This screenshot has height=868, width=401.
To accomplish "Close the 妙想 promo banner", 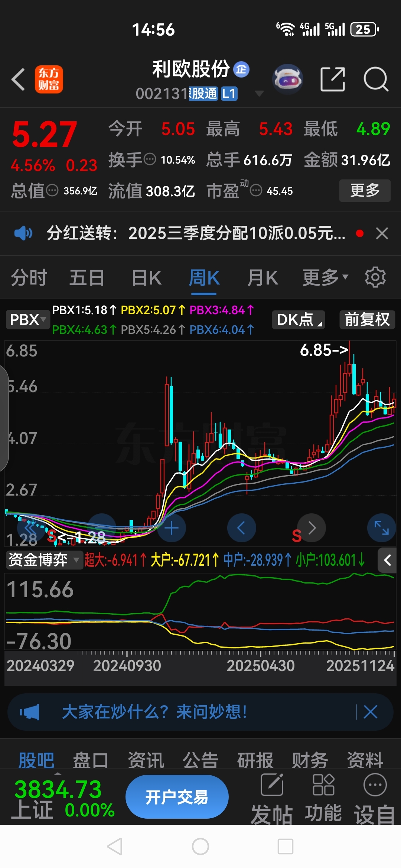I will 370,712.
